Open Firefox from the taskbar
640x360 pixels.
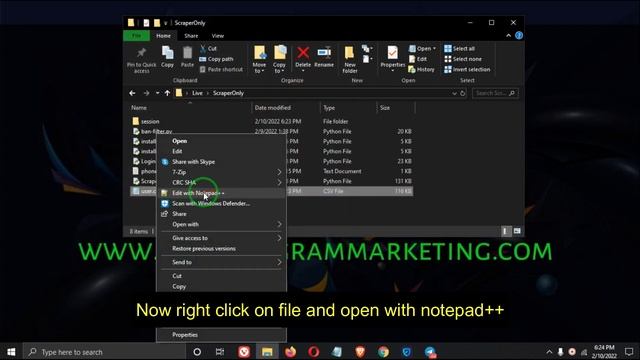pos(290,352)
